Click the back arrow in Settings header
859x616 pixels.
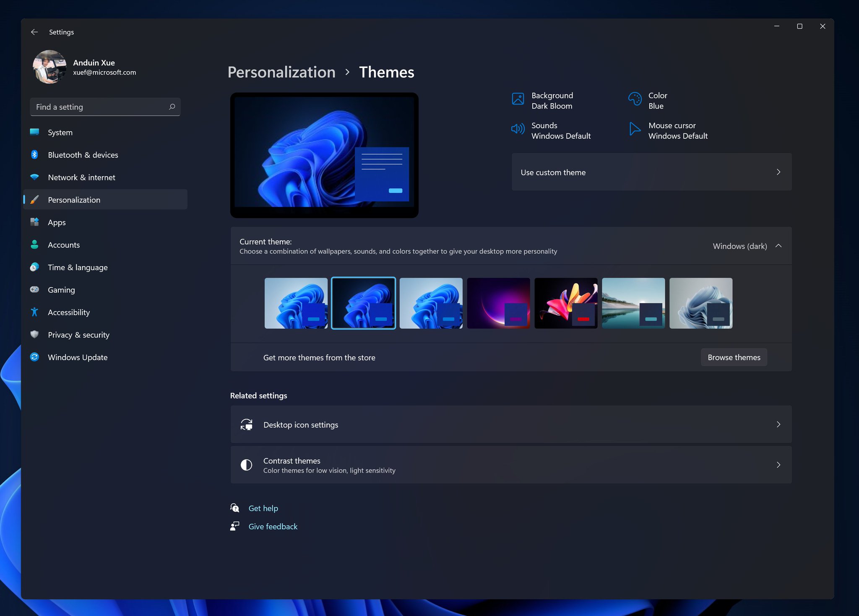34,32
